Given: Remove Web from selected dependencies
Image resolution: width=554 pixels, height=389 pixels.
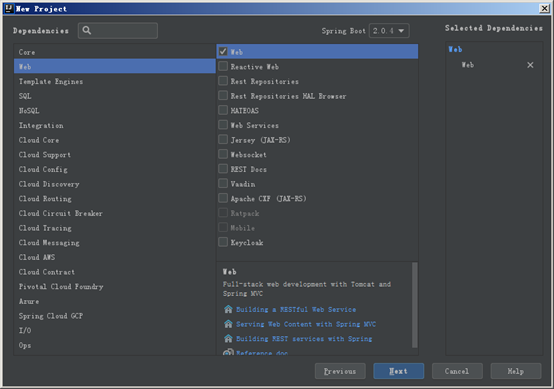Looking at the screenshot, I should pos(530,65).
